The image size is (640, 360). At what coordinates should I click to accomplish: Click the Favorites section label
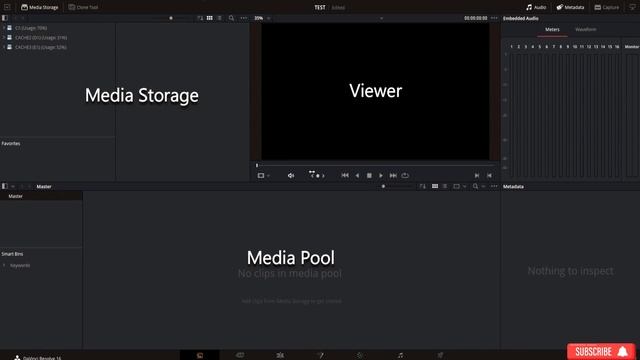point(11,144)
